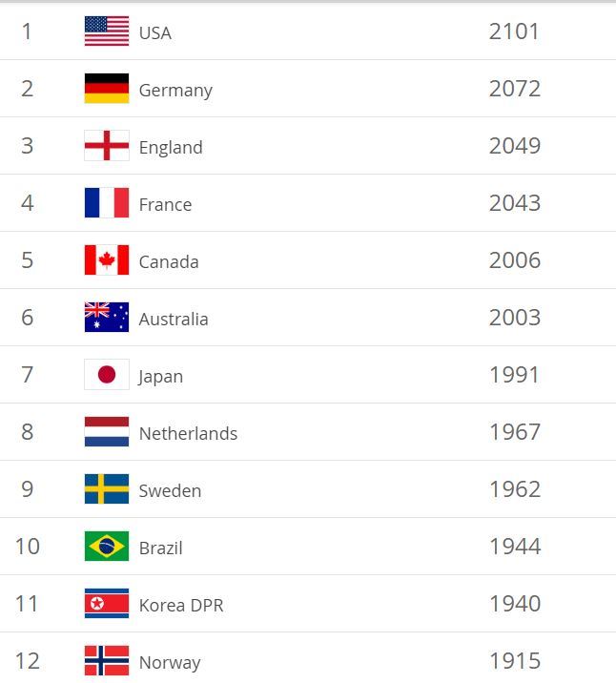616x683 pixels.
Task: Click the Korea DPR flag
Action: [107, 603]
